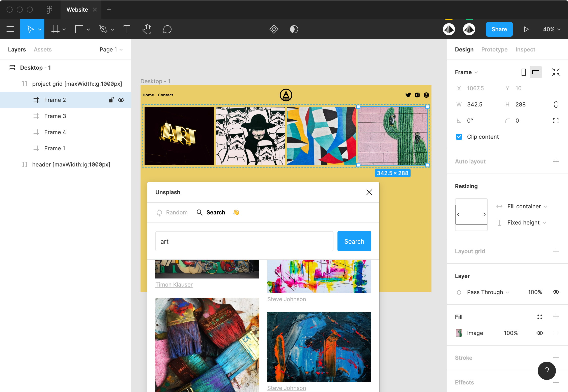Click the blue Share button
The width and height of the screenshot is (568, 392).
tap(499, 29)
